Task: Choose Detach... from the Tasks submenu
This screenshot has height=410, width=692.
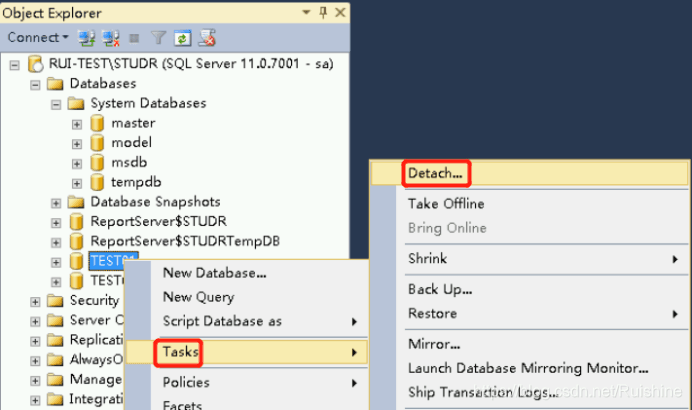Action: tap(435, 174)
